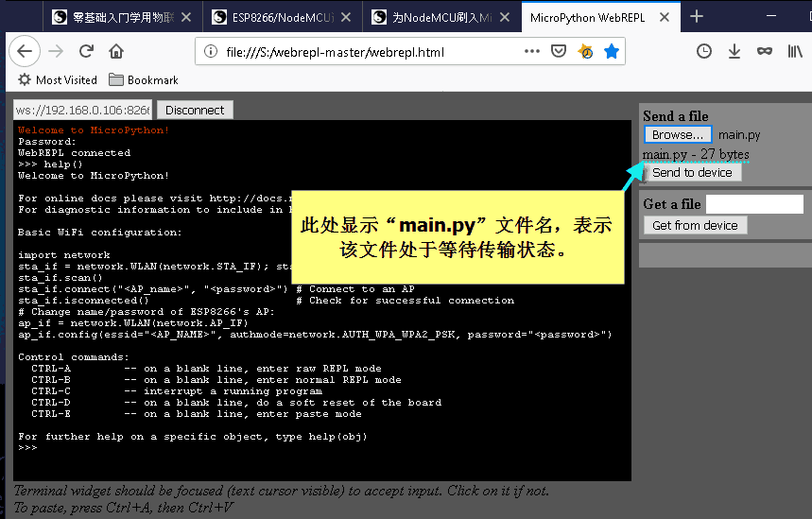Viewport: 812px width, 519px height.
Task: Click 'Basic WiFi configuration:' terminal line
Action: click(x=100, y=232)
